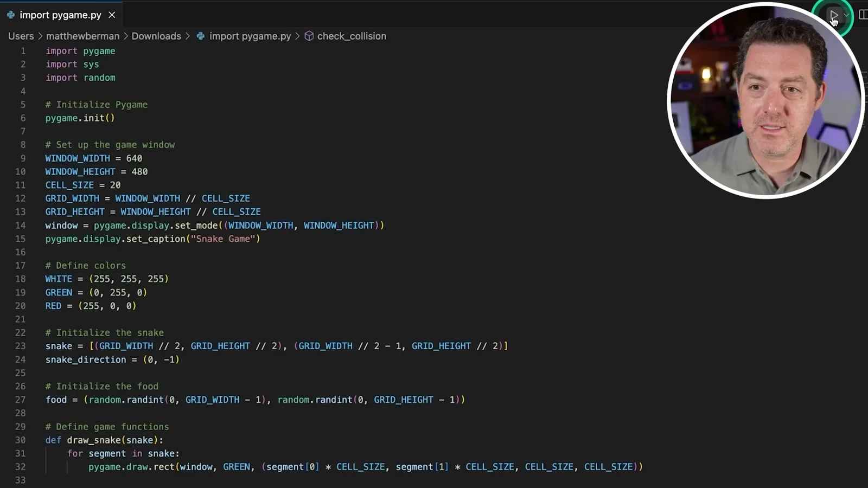Click the '# Define colors' comment
Image resolution: width=868 pixels, height=488 pixels.
coord(86,266)
